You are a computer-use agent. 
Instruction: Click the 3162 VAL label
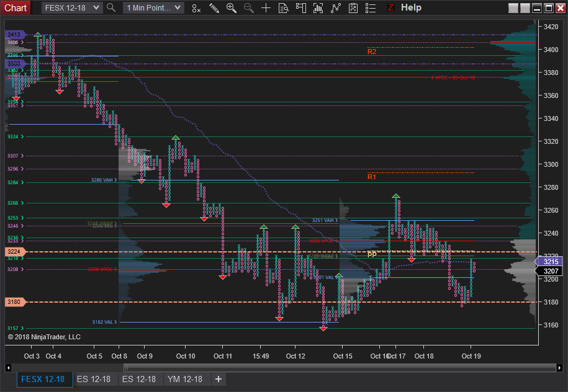[x=103, y=322]
